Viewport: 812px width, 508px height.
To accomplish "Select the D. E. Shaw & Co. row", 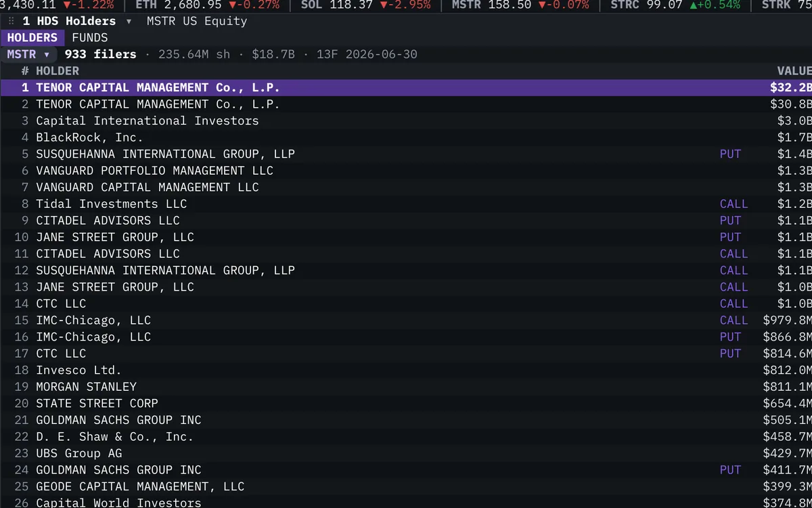I will (x=406, y=436).
